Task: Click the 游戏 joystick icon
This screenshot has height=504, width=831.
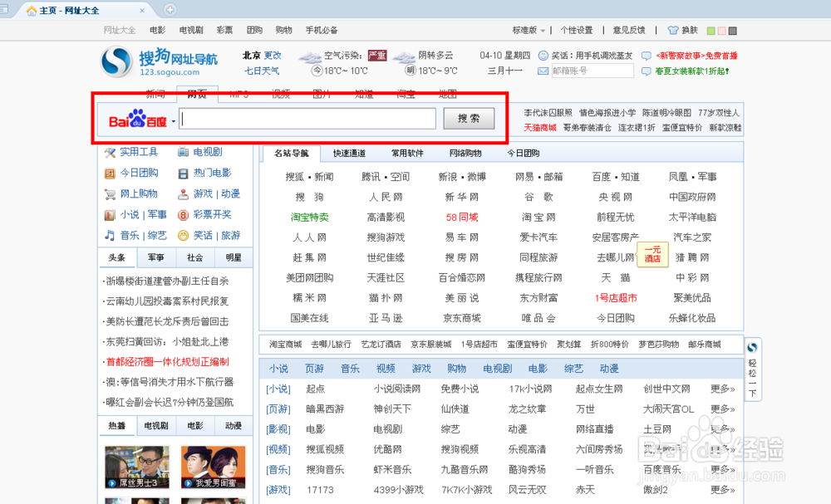Action: click(x=184, y=194)
